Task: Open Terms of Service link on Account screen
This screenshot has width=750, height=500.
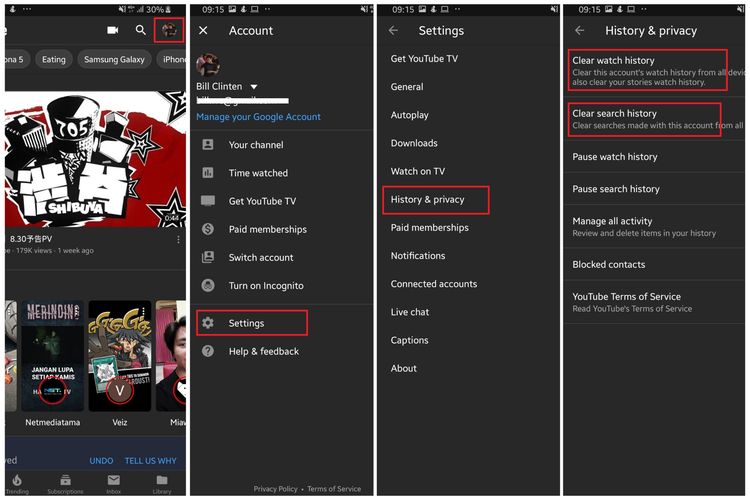Action: [334, 489]
